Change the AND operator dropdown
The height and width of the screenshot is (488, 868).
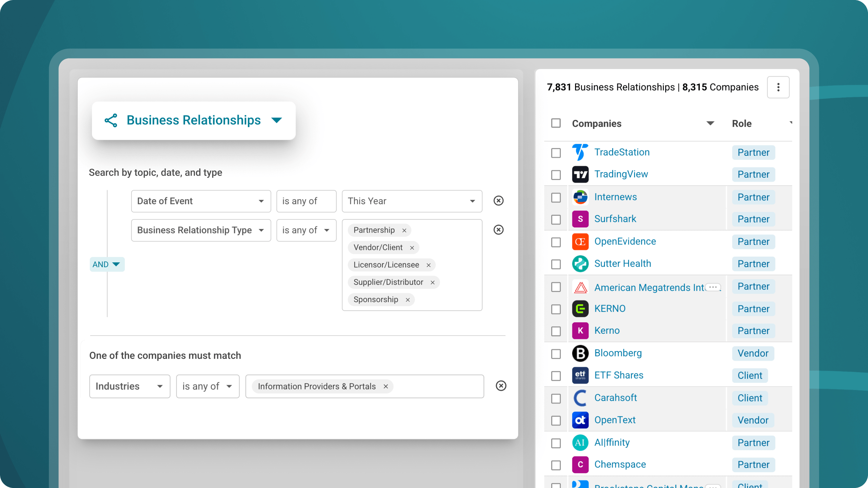coord(107,264)
